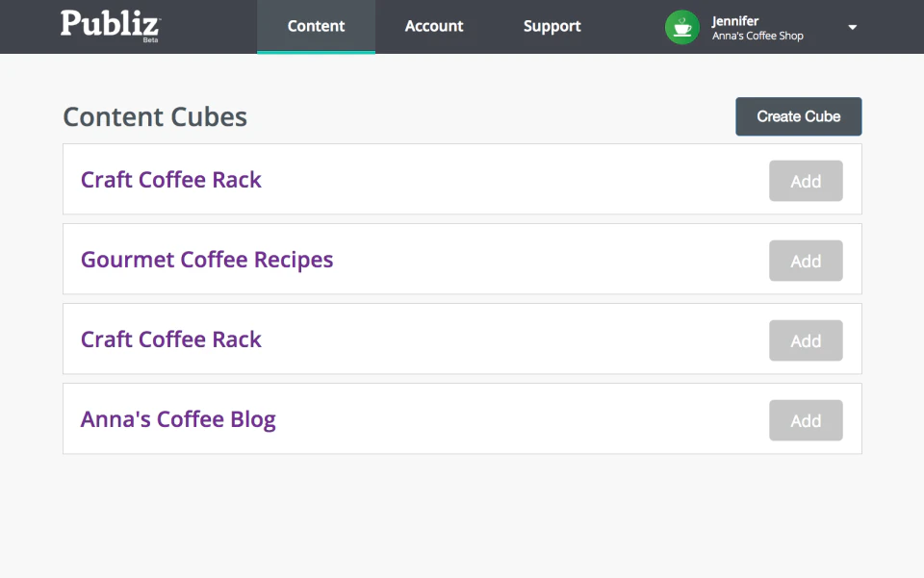This screenshot has width=924, height=578.
Task: Click the Content Cubes page heading
Action: coord(154,116)
